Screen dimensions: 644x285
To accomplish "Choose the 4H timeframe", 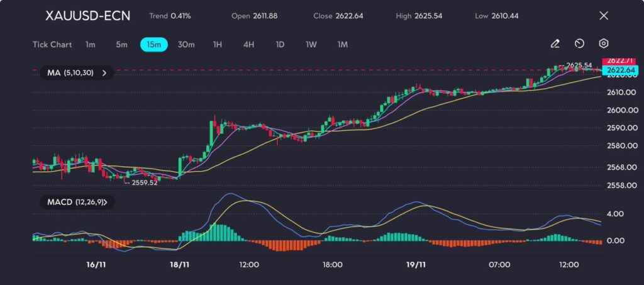I will pyautogui.click(x=248, y=45).
